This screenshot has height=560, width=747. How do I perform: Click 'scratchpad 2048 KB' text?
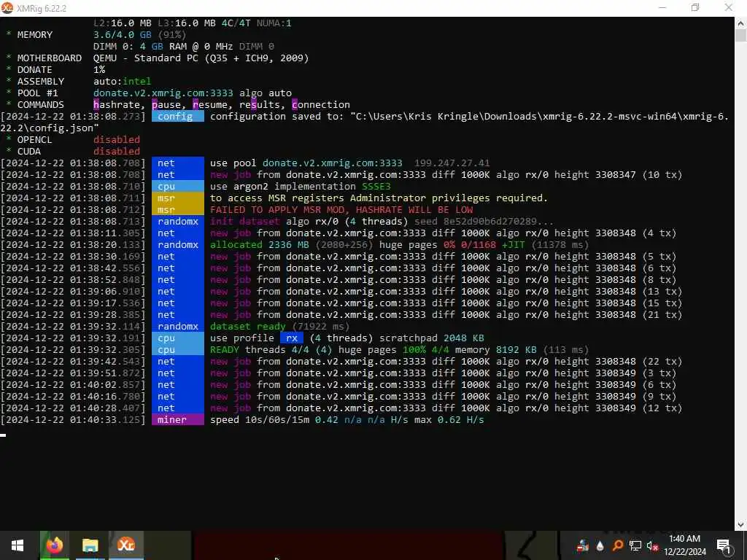432,338
